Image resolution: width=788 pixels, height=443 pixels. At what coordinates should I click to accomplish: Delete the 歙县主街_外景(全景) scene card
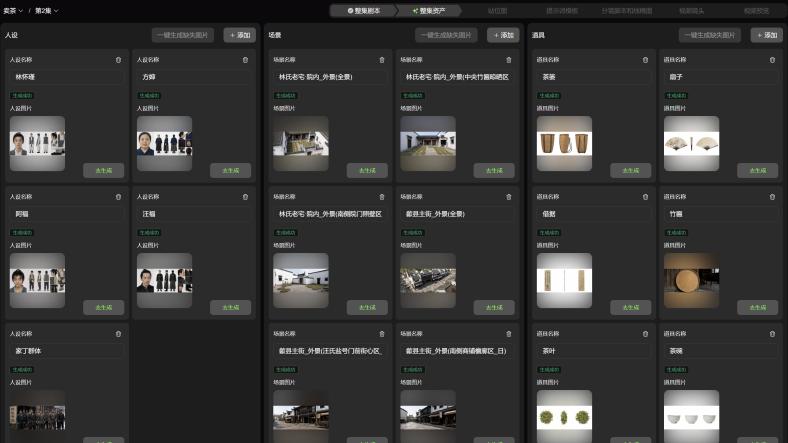(x=509, y=197)
